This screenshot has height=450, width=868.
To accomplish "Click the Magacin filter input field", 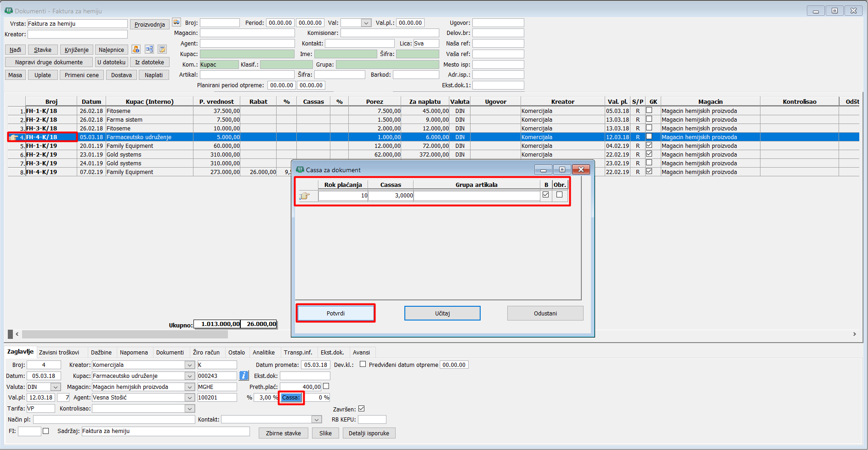I will (x=247, y=33).
